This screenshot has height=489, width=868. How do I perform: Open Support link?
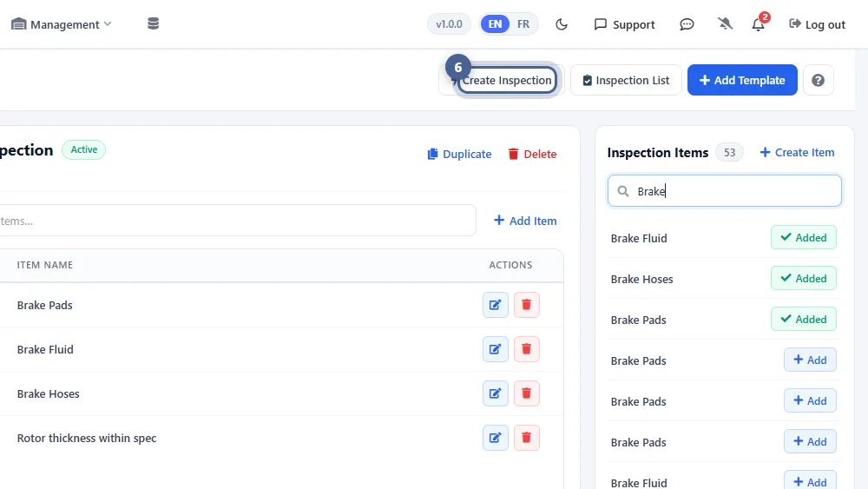click(x=624, y=24)
